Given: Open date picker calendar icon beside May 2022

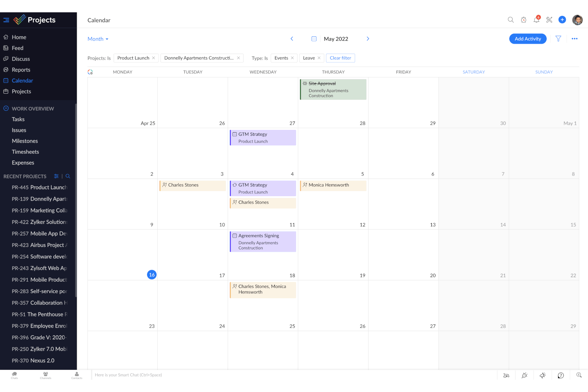Looking at the screenshot, I should click(314, 39).
